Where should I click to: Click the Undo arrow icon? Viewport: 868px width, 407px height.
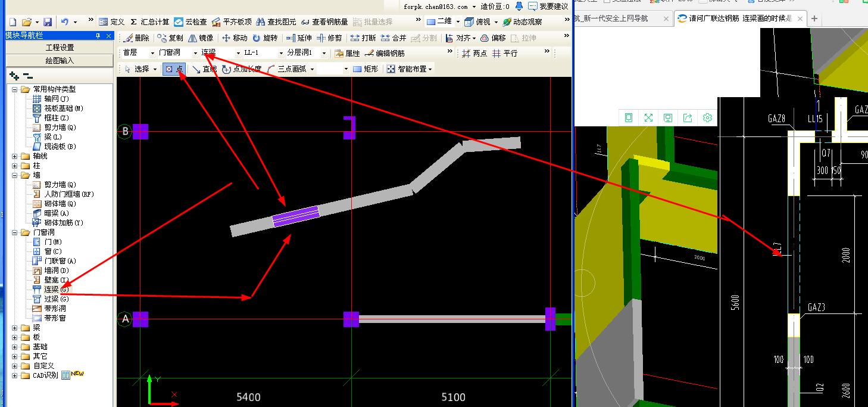pyautogui.click(x=64, y=22)
